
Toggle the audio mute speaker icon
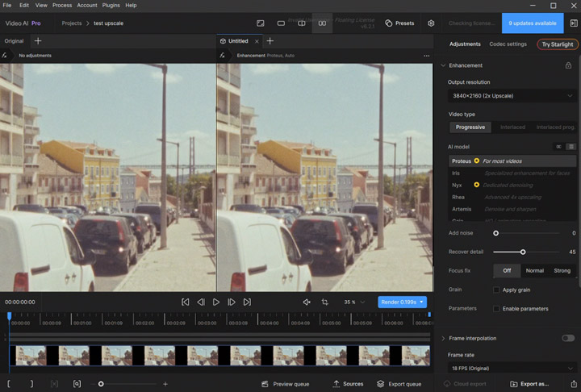click(307, 302)
